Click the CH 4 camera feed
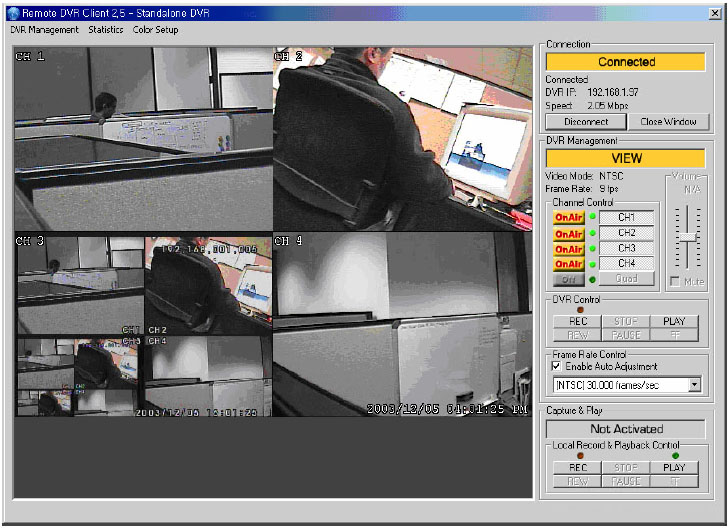Image resolution: width=728 pixels, height=528 pixels. click(403, 325)
